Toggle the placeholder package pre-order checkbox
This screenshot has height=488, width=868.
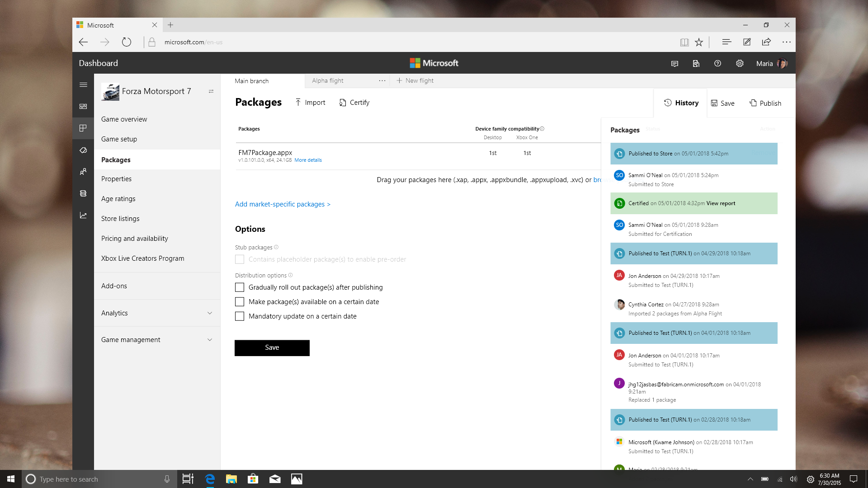pos(240,259)
